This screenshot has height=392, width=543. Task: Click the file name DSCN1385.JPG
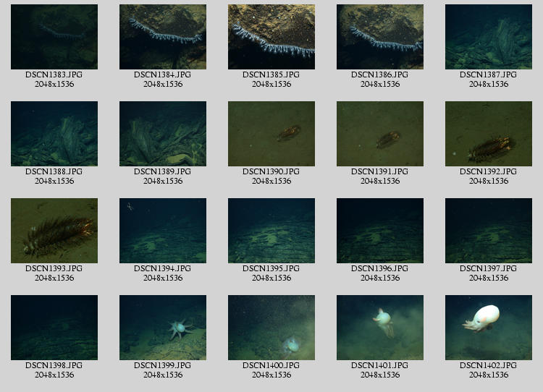[271, 74]
